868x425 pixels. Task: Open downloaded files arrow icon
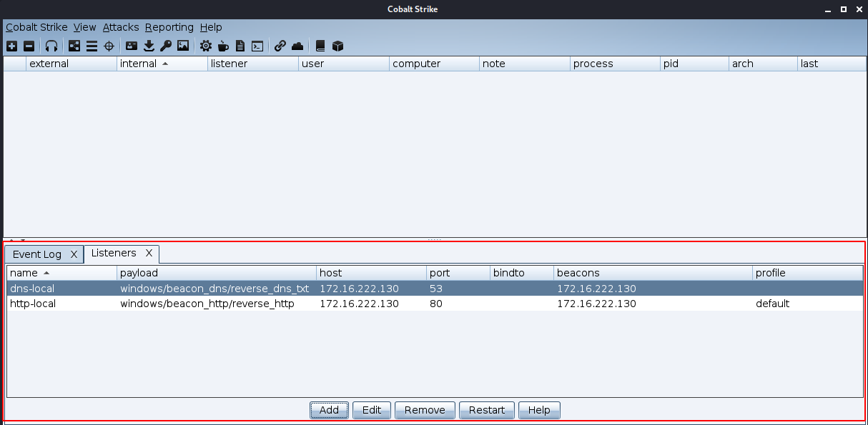(x=149, y=46)
